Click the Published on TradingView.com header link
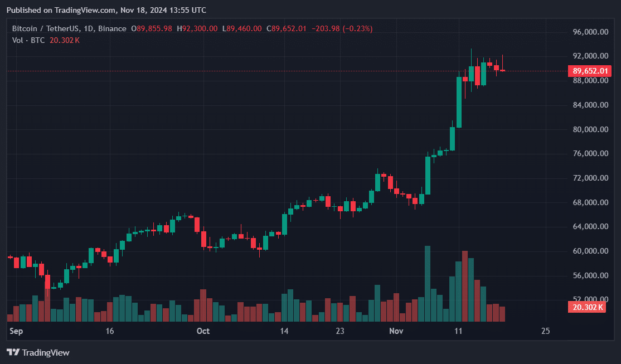This screenshot has width=621, height=364. pyautogui.click(x=105, y=9)
